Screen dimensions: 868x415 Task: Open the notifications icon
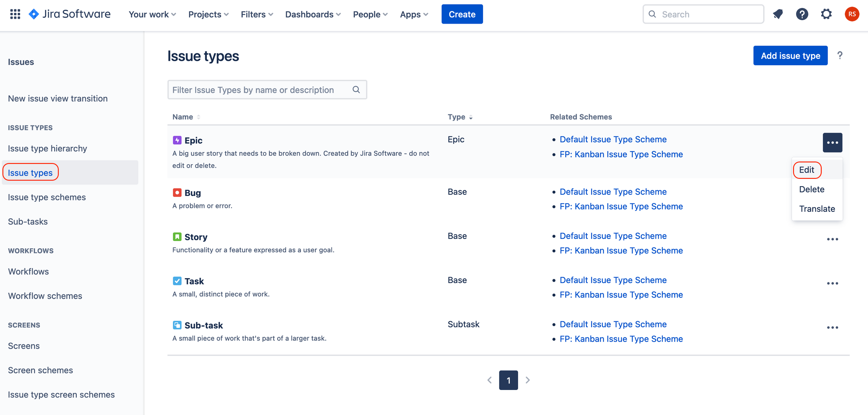[x=778, y=14]
